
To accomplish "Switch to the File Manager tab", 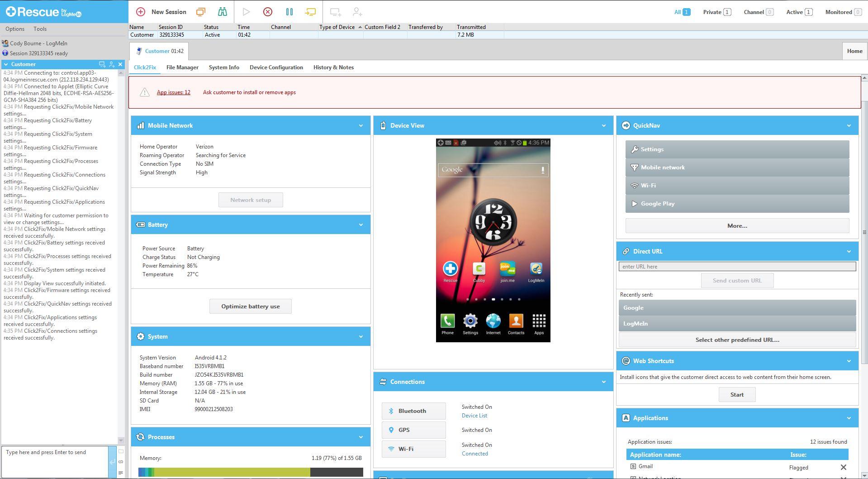I will [x=182, y=67].
